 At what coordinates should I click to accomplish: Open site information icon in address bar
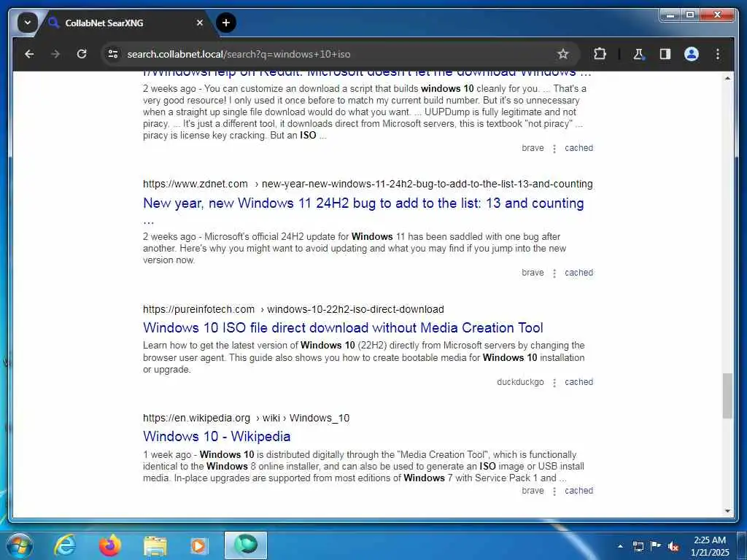(x=113, y=54)
